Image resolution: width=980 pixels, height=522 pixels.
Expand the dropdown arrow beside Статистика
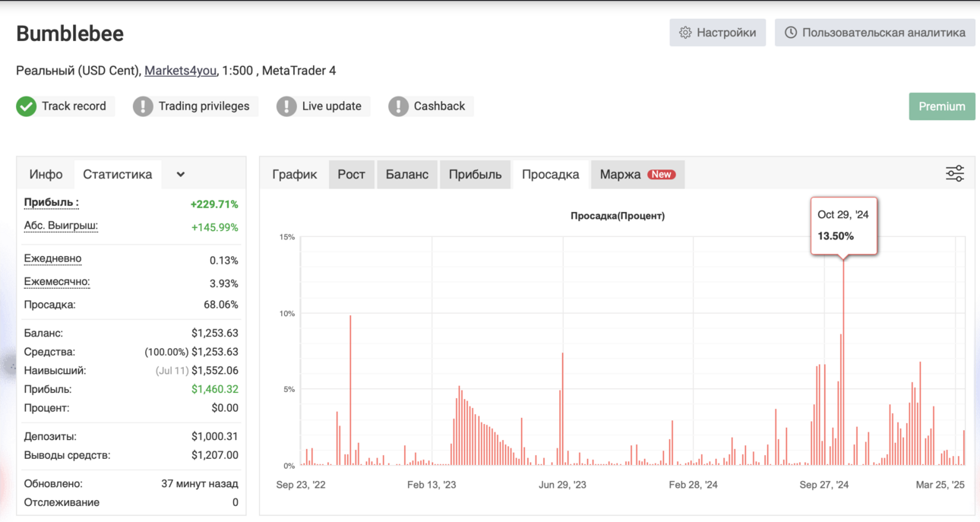click(180, 174)
